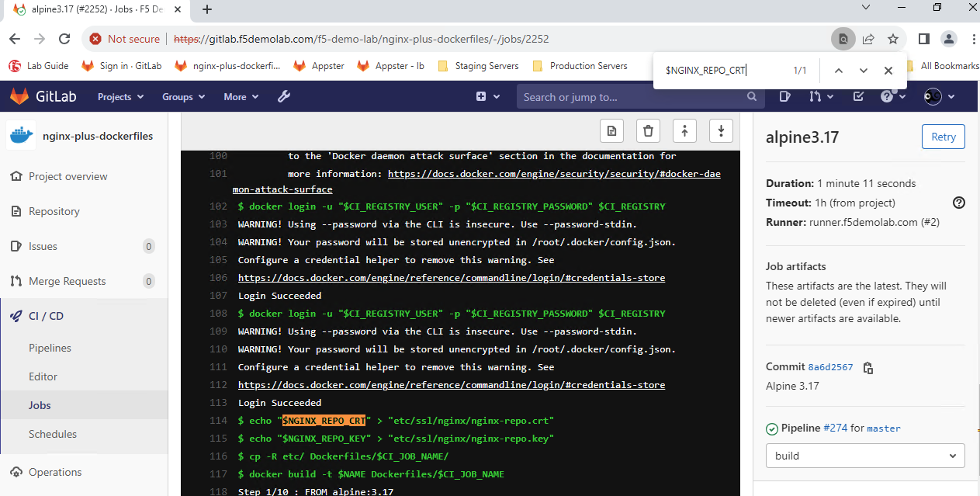
Task: Open commit 8a6d2567 link
Action: click(x=830, y=368)
